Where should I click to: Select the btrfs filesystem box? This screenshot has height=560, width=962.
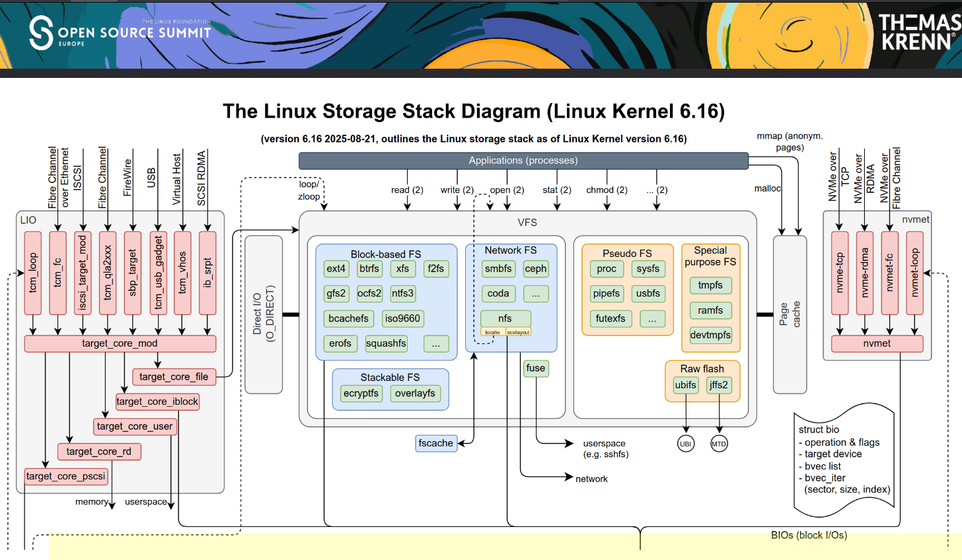(369, 269)
